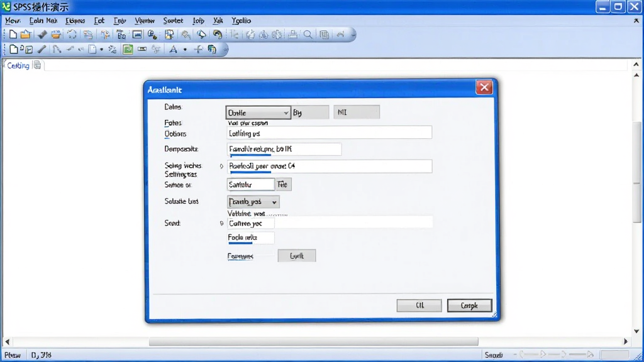The width and height of the screenshot is (644, 362).
Task: Click the Ptew status bar entry
Action: [13, 355]
